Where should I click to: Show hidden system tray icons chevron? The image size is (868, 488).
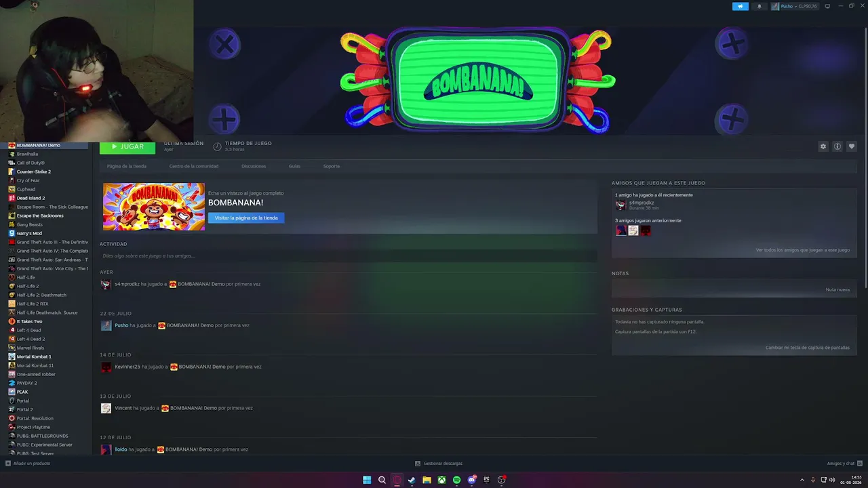(802, 480)
